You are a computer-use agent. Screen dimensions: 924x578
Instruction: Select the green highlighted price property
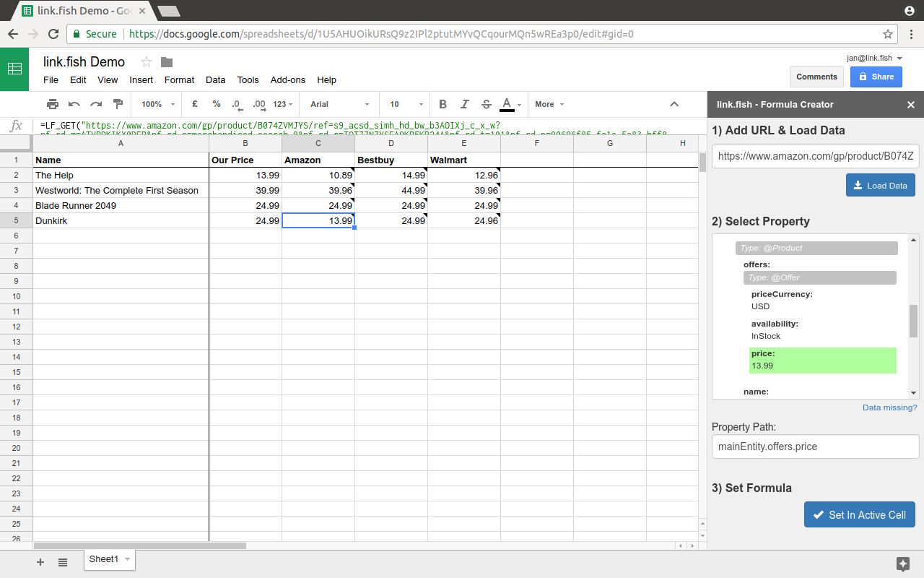[x=823, y=360]
